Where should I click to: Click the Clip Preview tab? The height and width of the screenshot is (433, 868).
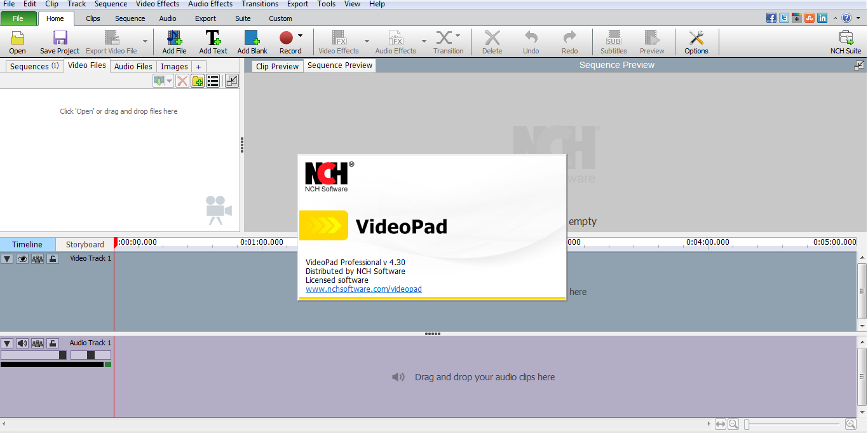tap(277, 66)
